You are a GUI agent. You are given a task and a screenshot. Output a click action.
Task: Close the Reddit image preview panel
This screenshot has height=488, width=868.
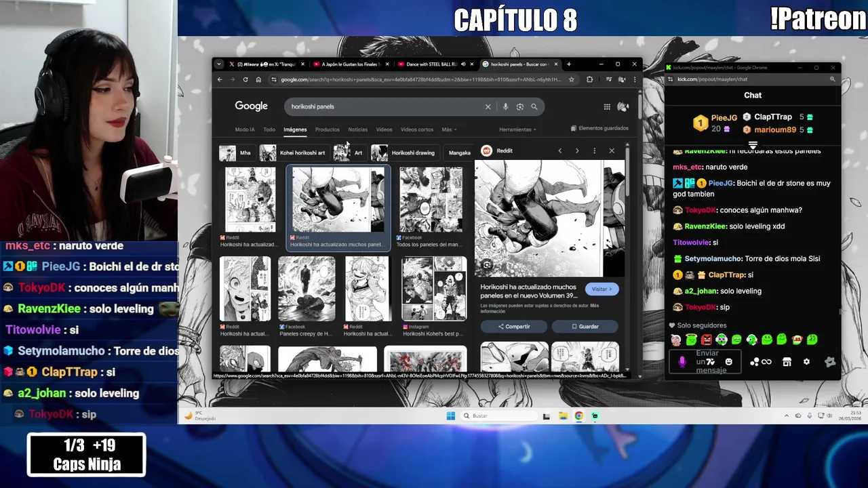[612, 150]
